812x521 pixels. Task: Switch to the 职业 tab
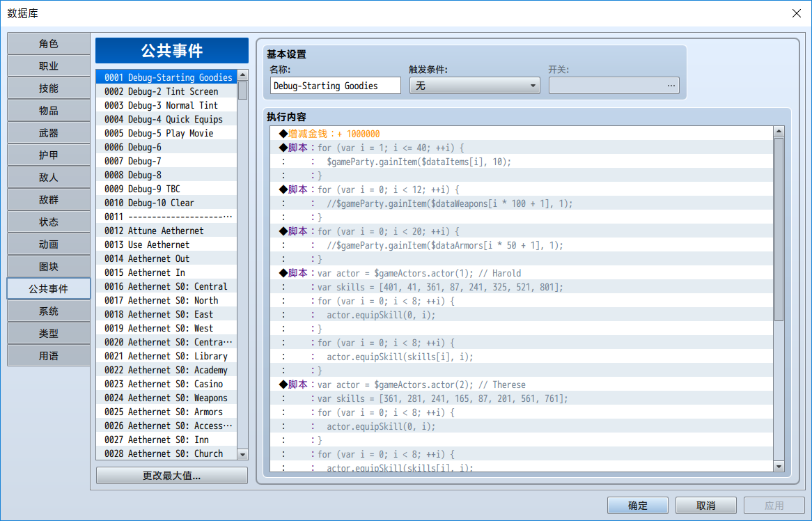pyautogui.click(x=49, y=66)
